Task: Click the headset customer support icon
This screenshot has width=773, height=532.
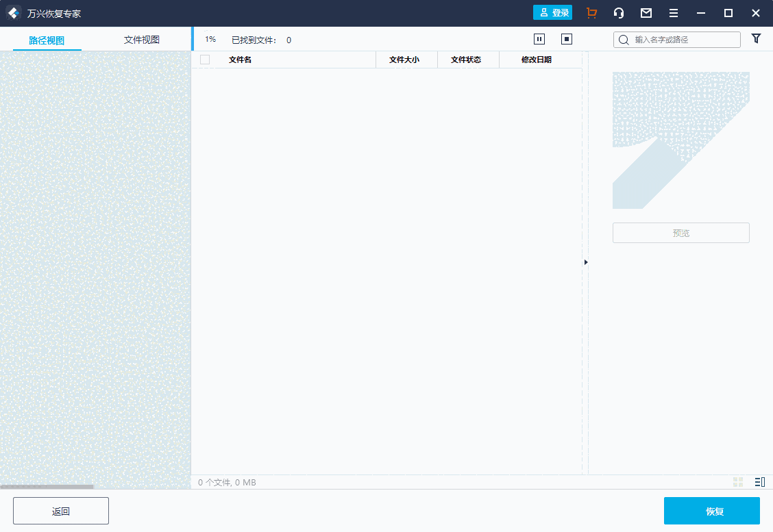Action: tap(619, 13)
